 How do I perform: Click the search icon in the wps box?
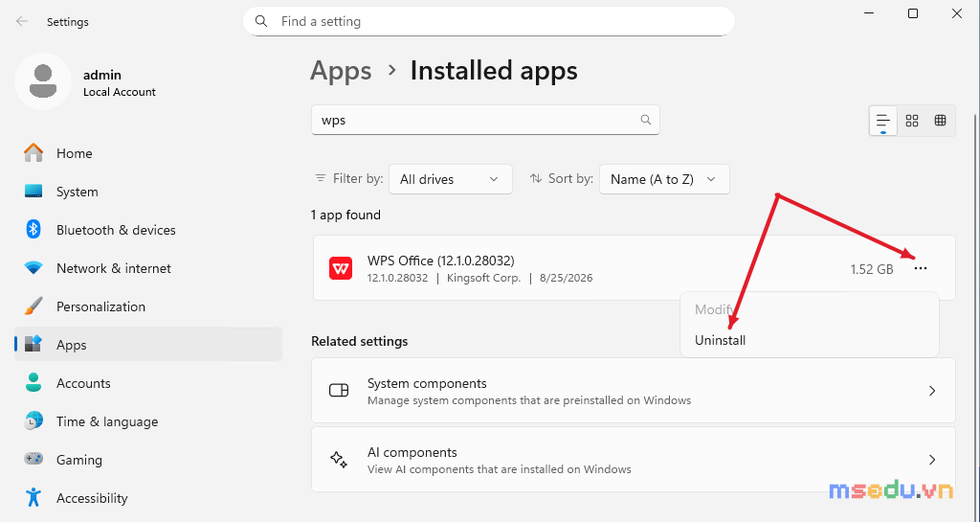pyautogui.click(x=646, y=120)
